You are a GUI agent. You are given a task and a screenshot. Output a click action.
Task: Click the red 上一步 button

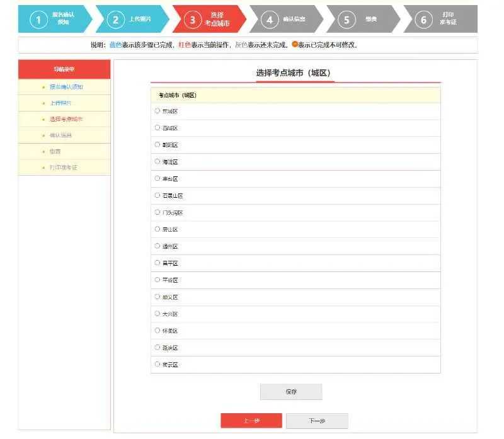[251, 421]
